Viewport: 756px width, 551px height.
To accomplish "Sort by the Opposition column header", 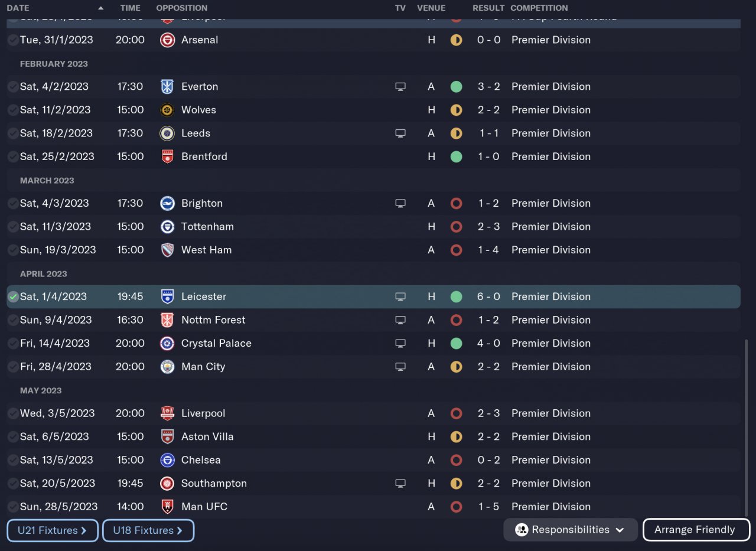I will [x=181, y=8].
